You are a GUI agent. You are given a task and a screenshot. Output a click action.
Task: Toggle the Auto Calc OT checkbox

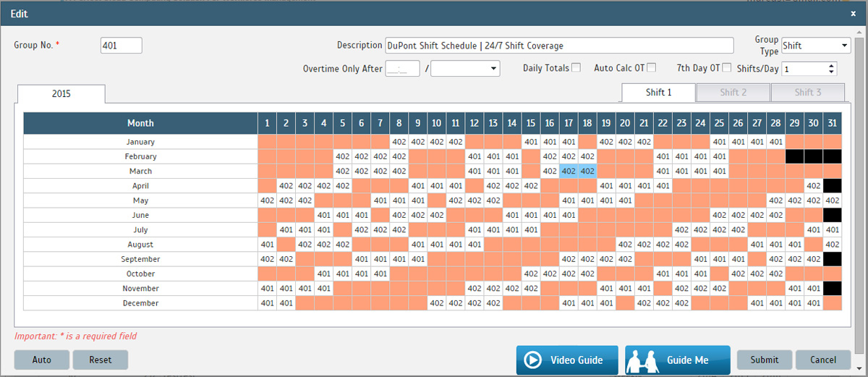tap(651, 68)
